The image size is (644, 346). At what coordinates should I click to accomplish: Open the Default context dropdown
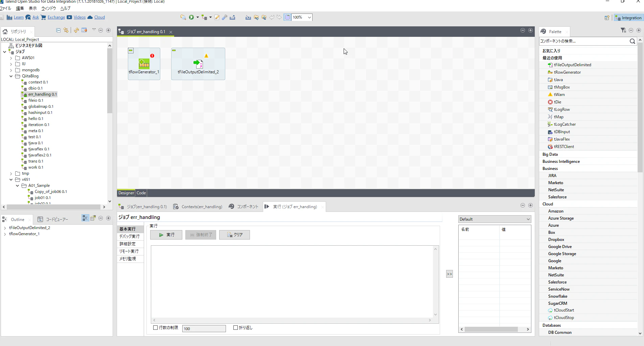pos(495,219)
